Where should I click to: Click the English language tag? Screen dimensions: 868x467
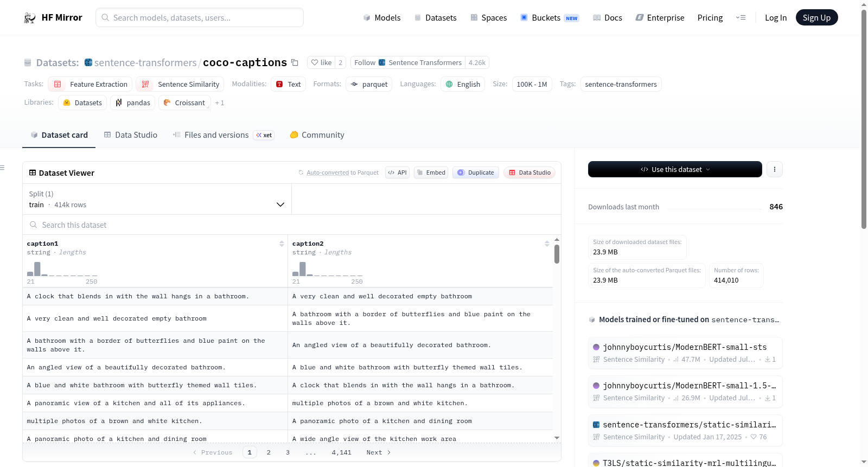463,84
